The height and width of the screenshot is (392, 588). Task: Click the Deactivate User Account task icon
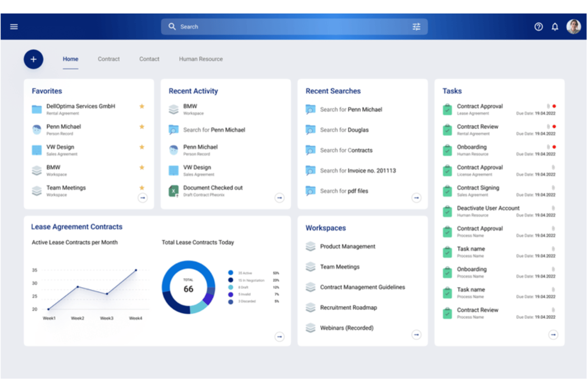point(447,211)
